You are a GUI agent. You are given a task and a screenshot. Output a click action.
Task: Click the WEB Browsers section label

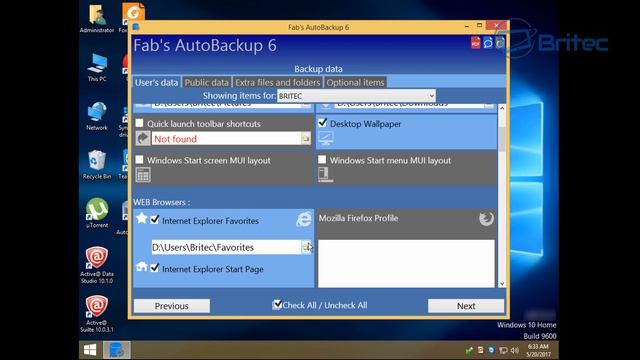(162, 202)
